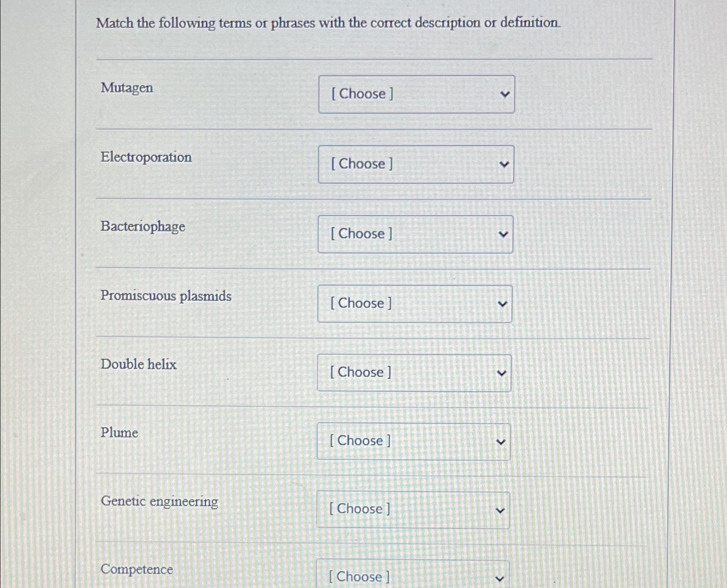The width and height of the screenshot is (727, 588).
Task: Select the Mutagen term label
Action: pos(127,88)
